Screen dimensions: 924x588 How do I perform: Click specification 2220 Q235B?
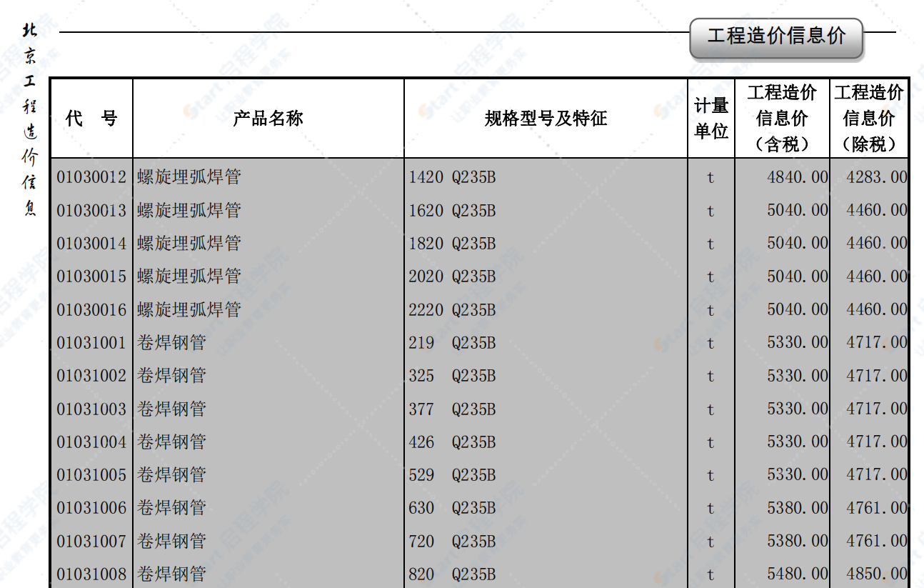click(x=452, y=310)
